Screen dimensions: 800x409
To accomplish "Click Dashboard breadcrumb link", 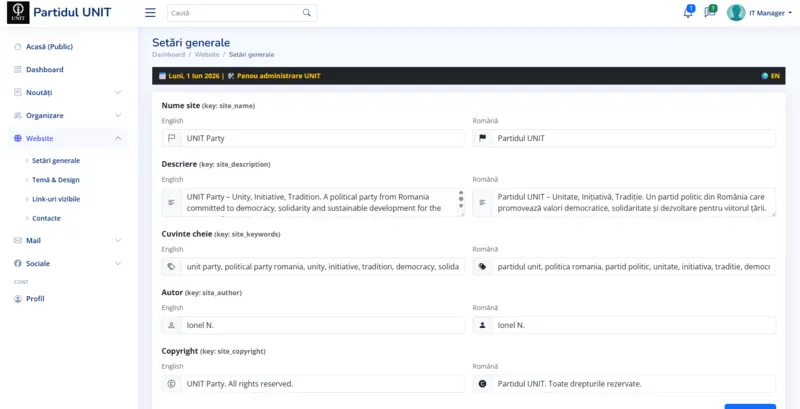I will (168, 55).
